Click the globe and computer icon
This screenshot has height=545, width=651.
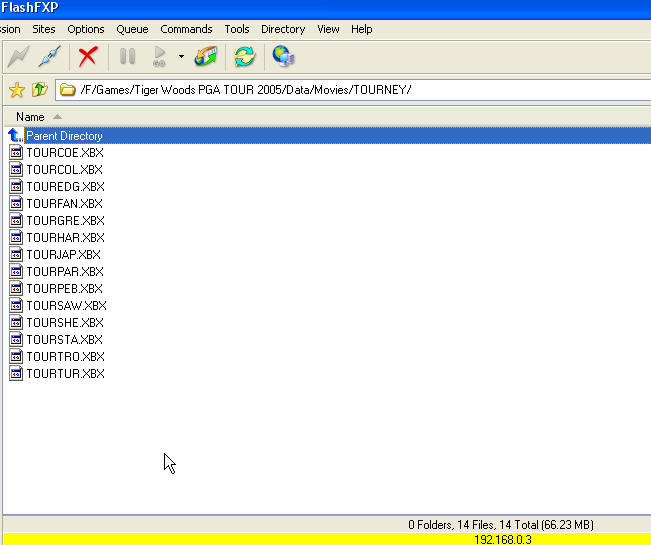tap(283, 56)
